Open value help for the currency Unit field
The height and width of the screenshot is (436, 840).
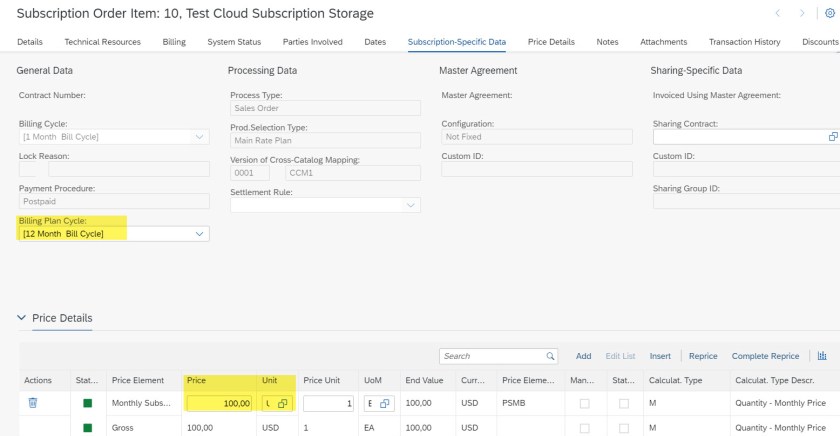281,403
